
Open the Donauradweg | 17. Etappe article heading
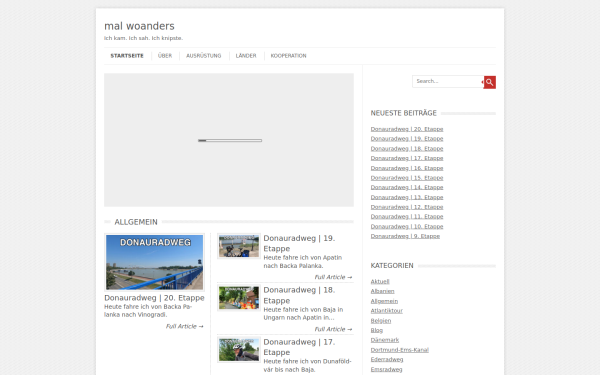tap(299, 347)
